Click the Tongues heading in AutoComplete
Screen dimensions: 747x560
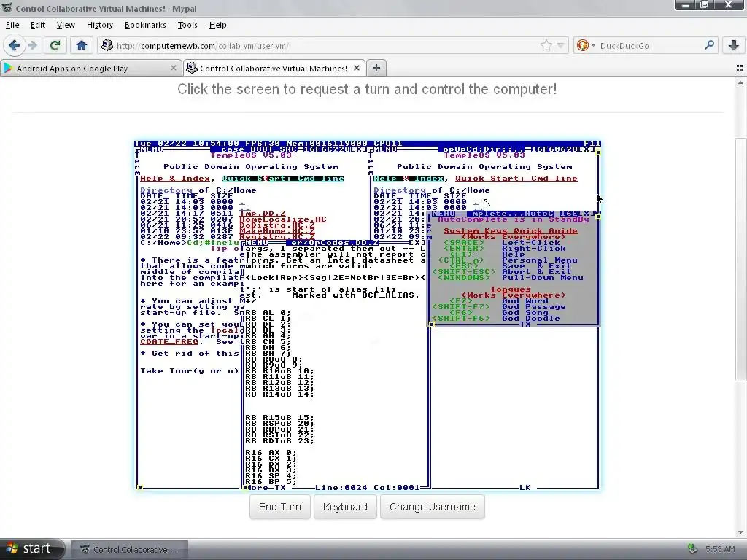510,289
